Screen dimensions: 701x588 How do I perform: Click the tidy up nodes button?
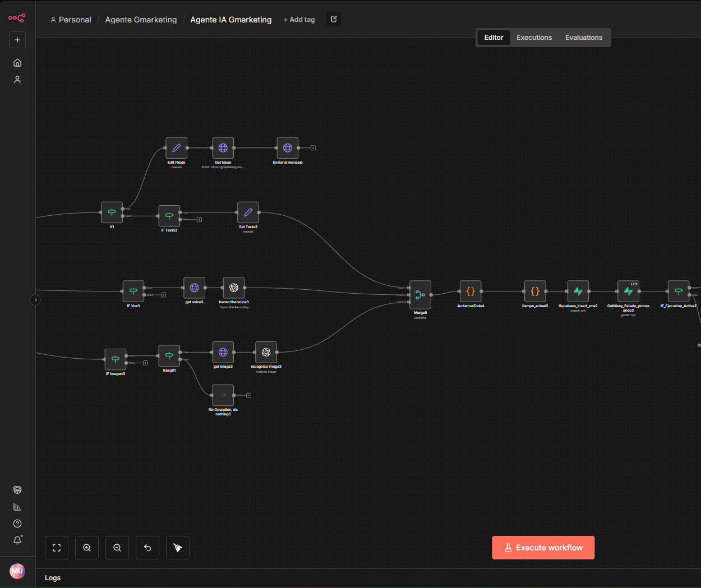[x=178, y=548]
